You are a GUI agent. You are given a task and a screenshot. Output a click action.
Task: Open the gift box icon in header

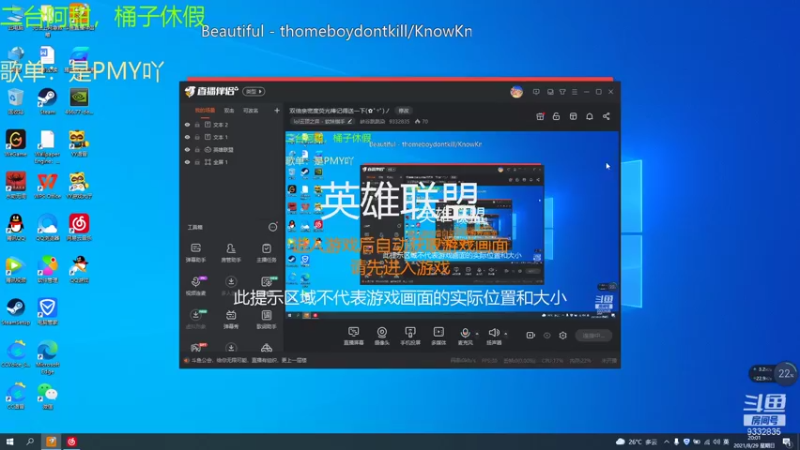(x=540, y=116)
